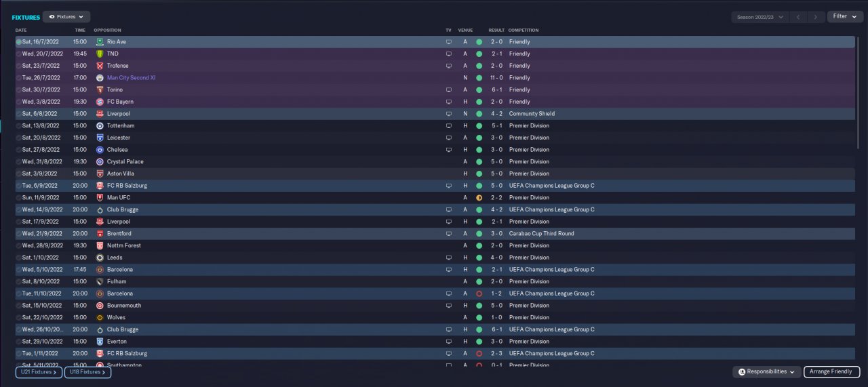Viewport: 868px width, 387px height.
Task: Open the Fixtures view dropdown
Action: pyautogui.click(x=66, y=16)
